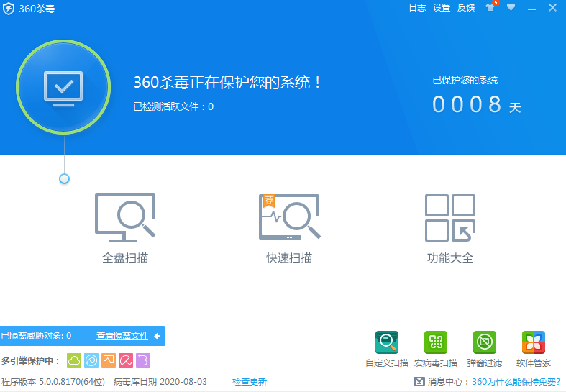
Task: Open 弹窗过滤 popup filter icon
Action: click(x=485, y=342)
